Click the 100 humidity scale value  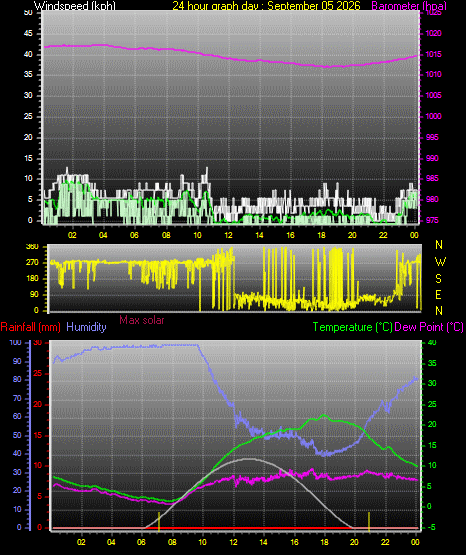(x=15, y=342)
